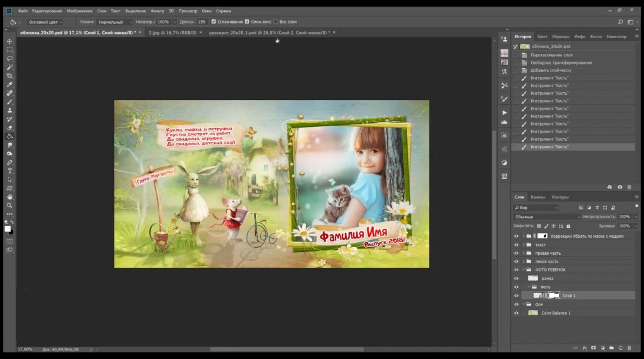Switch to the Навигатор panel tab
This screenshot has height=359, width=644.
[616, 37]
